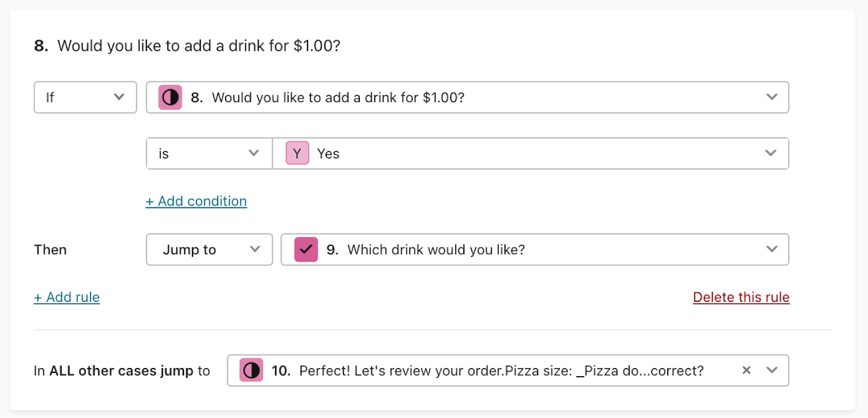Click the checkmark icon beside question 9
Screen dimensions: 868x418
(306, 250)
